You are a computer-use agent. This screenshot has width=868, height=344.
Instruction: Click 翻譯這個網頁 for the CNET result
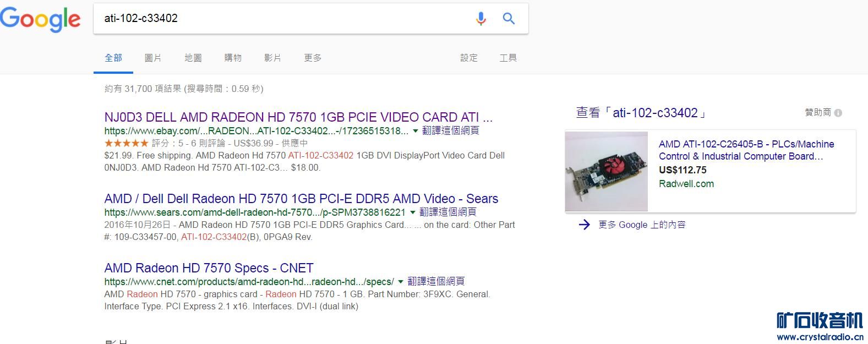(x=436, y=281)
